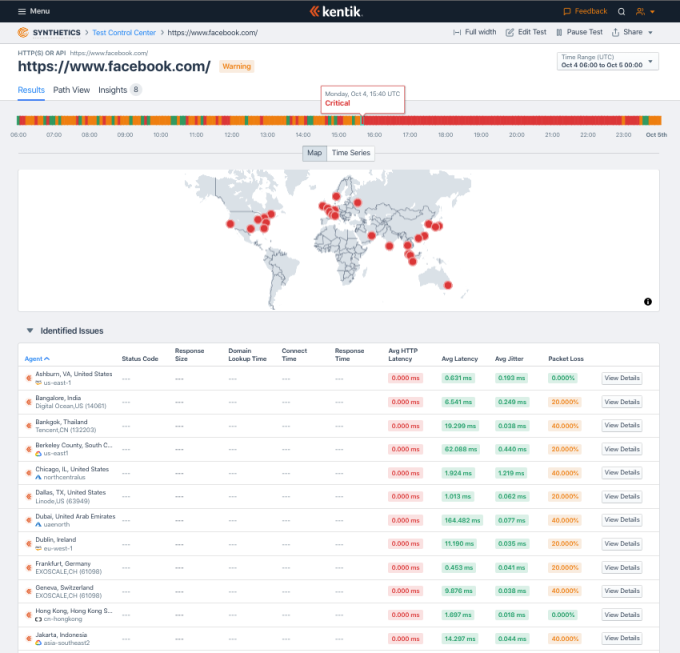View Details for Chicago, IL

tap(622, 473)
